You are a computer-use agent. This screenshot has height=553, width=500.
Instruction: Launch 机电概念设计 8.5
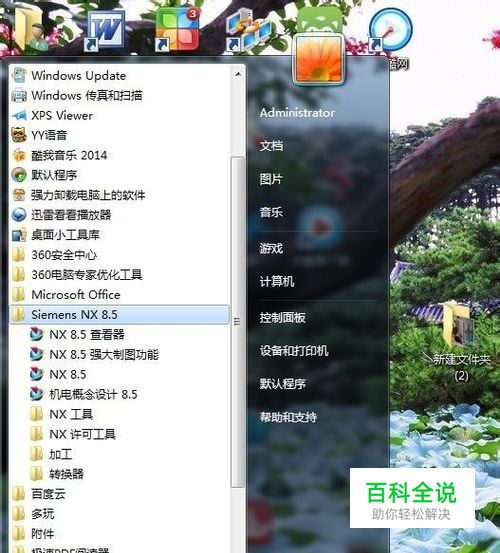coord(120,394)
